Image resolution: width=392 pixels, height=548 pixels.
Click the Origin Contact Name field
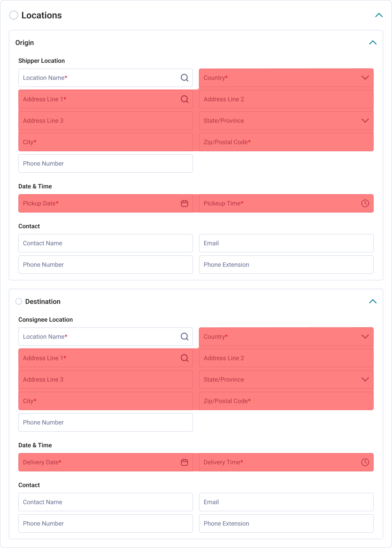click(106, 243)
